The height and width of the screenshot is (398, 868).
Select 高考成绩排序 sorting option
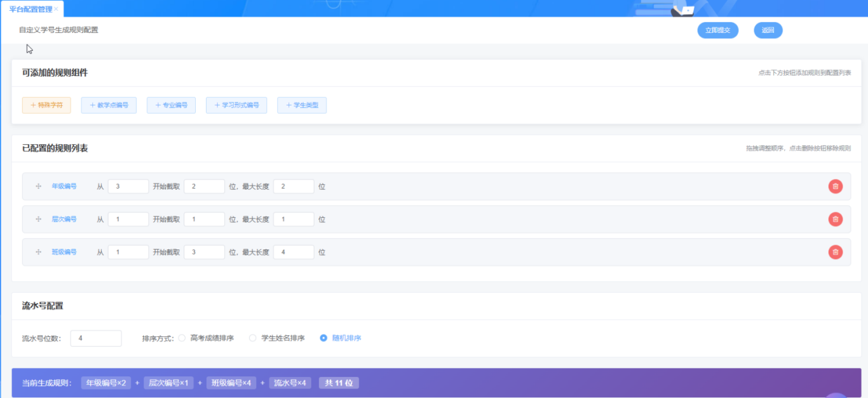(182, 338)
